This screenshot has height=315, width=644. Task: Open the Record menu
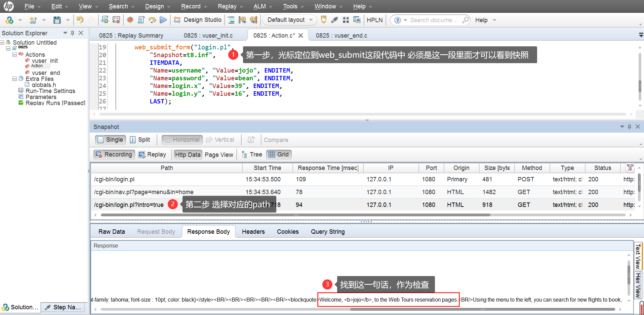pyautogui.click(x=194, y=6)
